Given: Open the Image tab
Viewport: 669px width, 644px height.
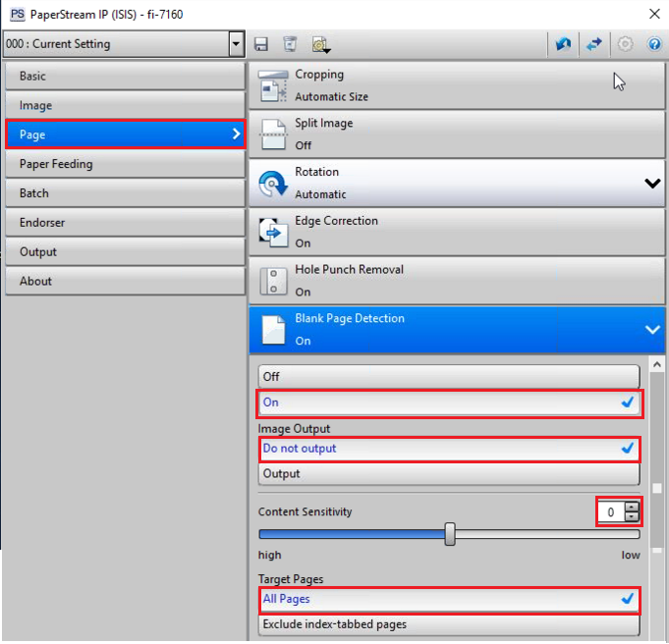Looking at the screenshot, I should 126,105.
